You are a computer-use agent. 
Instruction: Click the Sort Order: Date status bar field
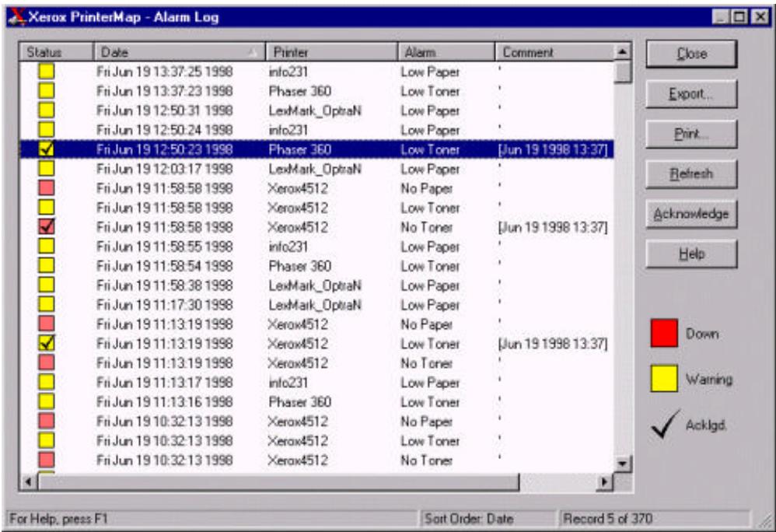pyautogui.click(x=488, y=519)
